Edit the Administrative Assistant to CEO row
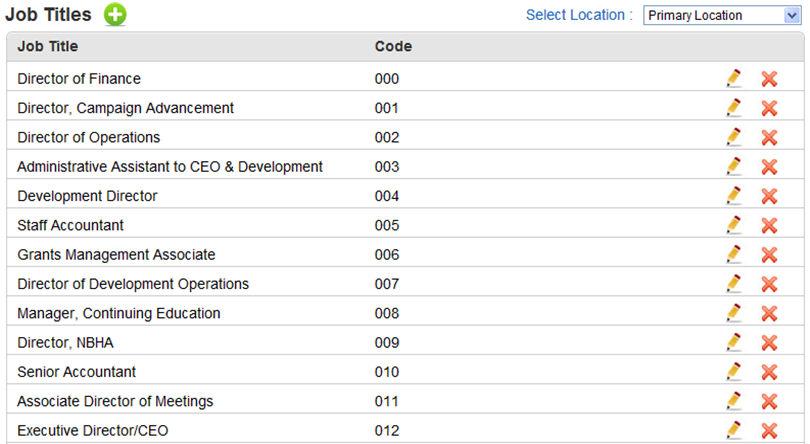This screenshot has width=810, height=444. tap(734, 166)
